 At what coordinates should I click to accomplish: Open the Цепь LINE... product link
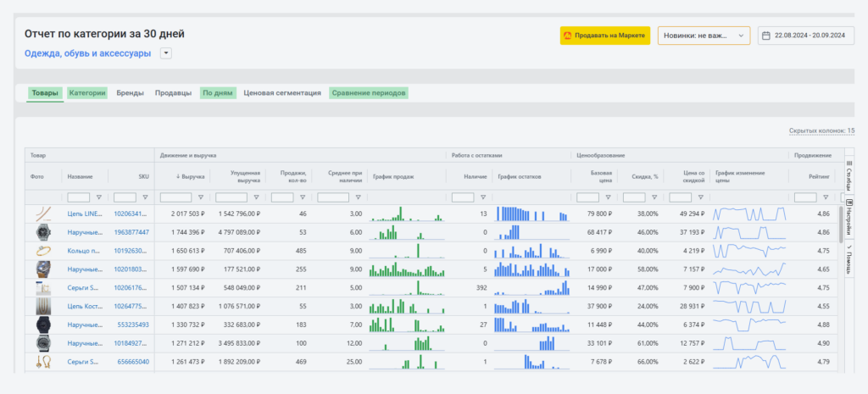pos(85,214)
